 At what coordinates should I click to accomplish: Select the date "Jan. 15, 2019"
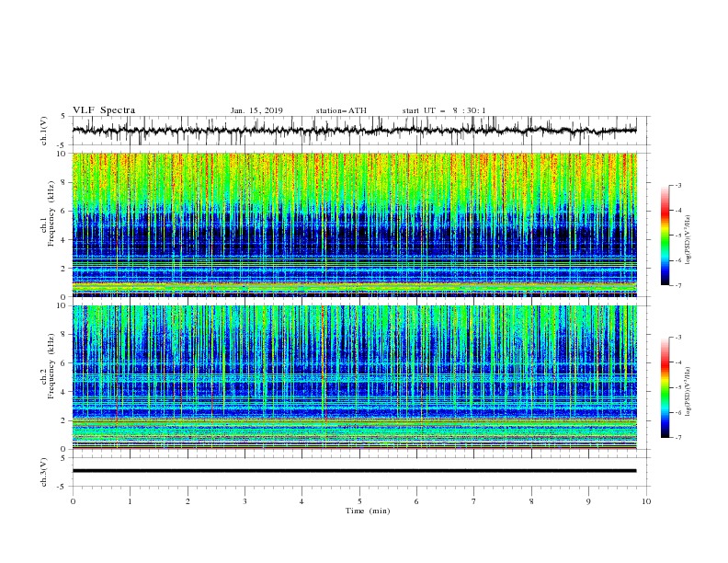click(256, 110)
